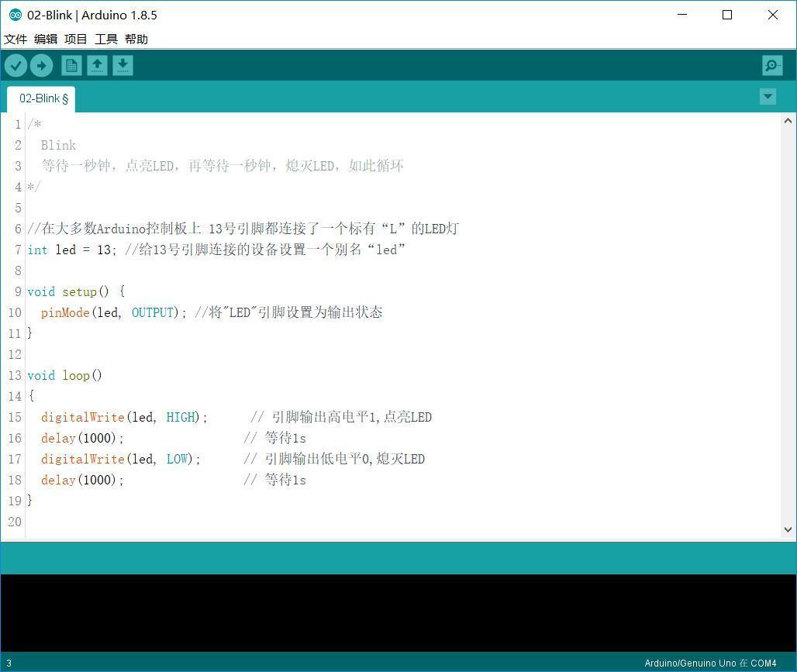Image resolution: width=797 pixels, height=672 pixels.
Task: Open the sketch tab dropdown arrow
Action: (x=767, y=96)
